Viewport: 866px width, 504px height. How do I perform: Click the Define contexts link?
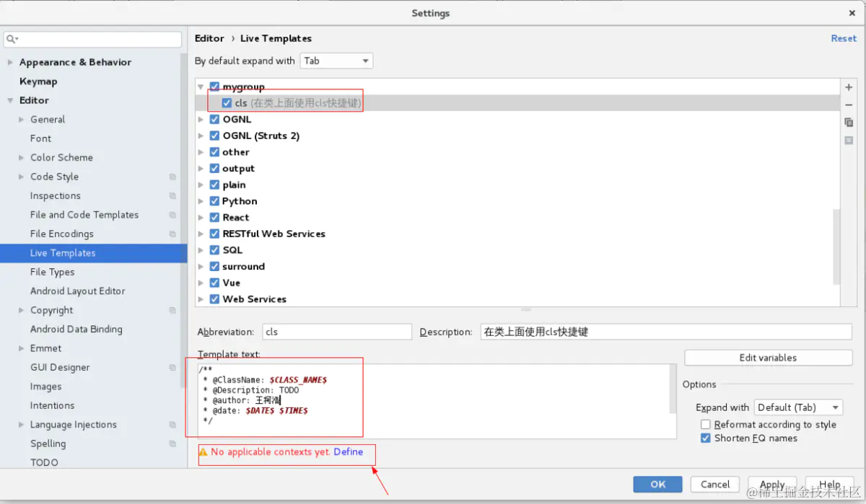coord(348,452)
